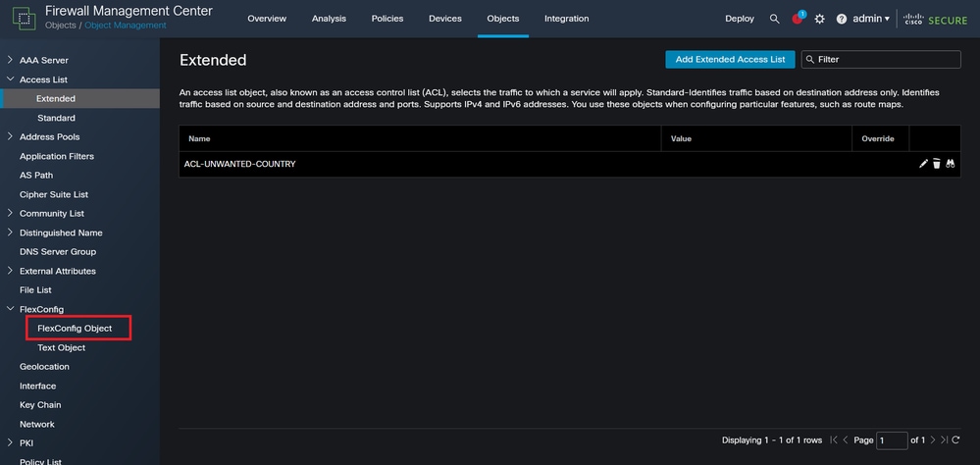980x465 pixels.
Task: Select the ACL-UNWANTED-COUNTRY row name
Action: coord(240,164)
